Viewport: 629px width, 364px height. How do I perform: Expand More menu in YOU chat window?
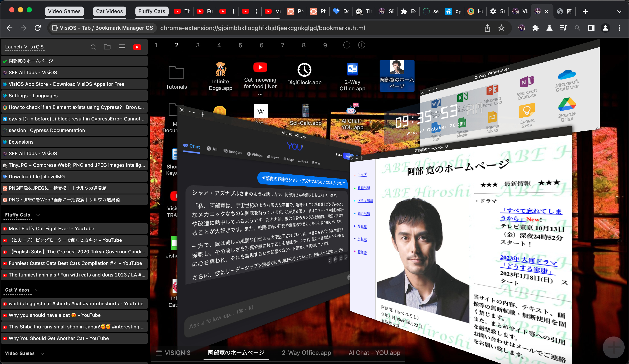[x=316, y=163]
